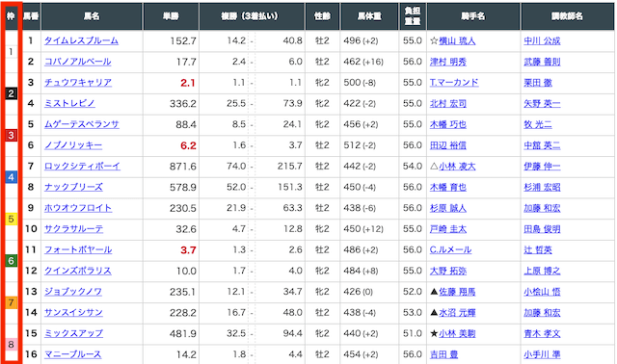Open horse link タイムレスブルーム
The height and width of the screenshot is (364, 617).
pyautogui.click(x=81, y=40)
